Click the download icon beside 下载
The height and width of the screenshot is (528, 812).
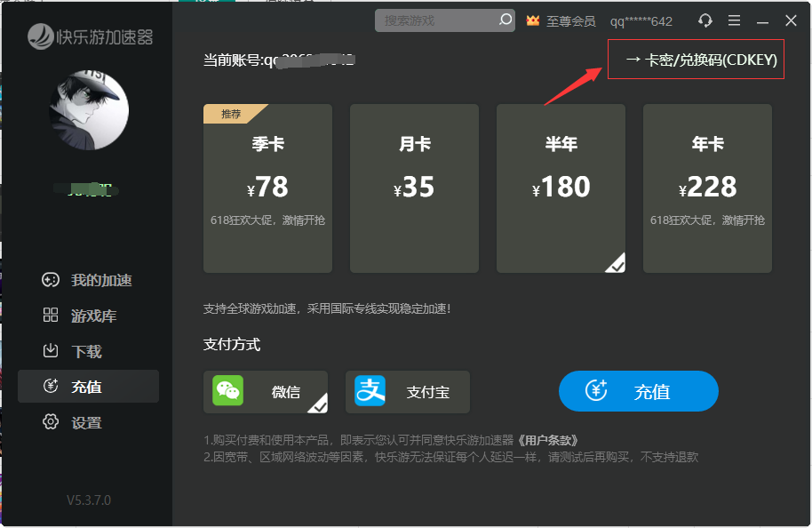click(x=51, y=351)
